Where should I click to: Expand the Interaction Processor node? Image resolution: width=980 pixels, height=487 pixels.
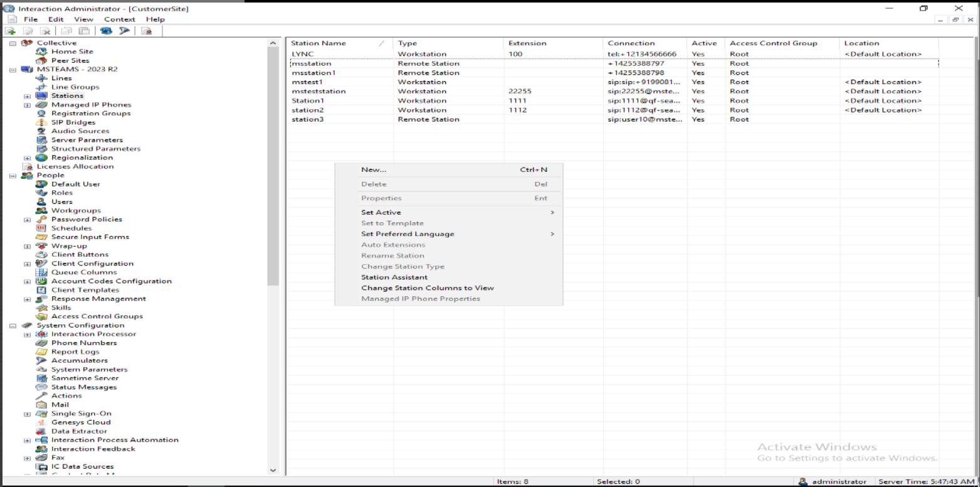27,334
